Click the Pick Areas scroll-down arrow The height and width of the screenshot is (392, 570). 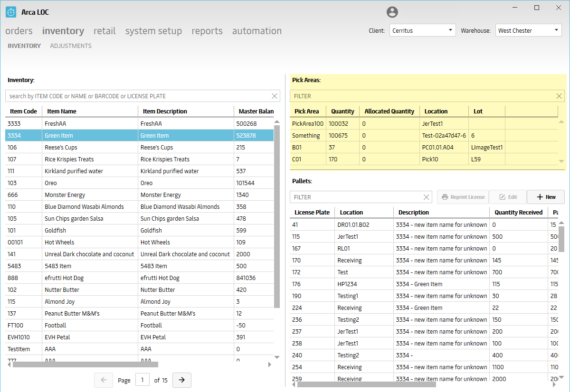pos(561,161)
